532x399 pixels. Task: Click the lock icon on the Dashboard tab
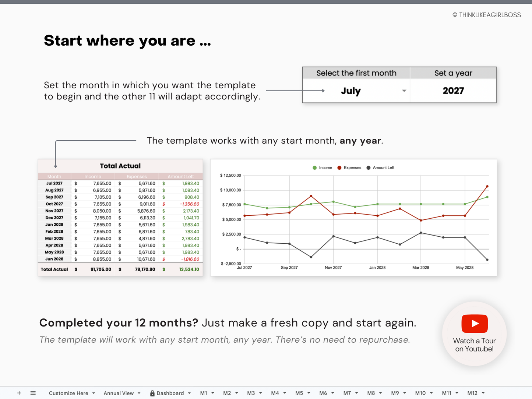[152, 393]
